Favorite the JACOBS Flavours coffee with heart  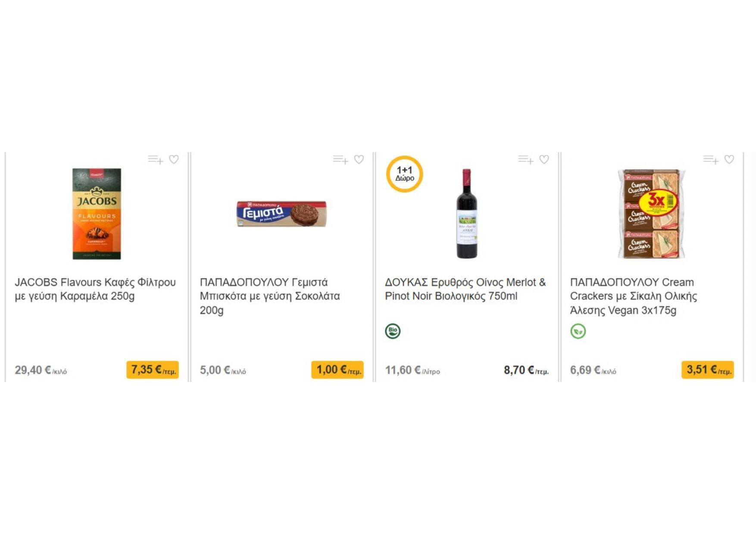click(x=174, y=160)
